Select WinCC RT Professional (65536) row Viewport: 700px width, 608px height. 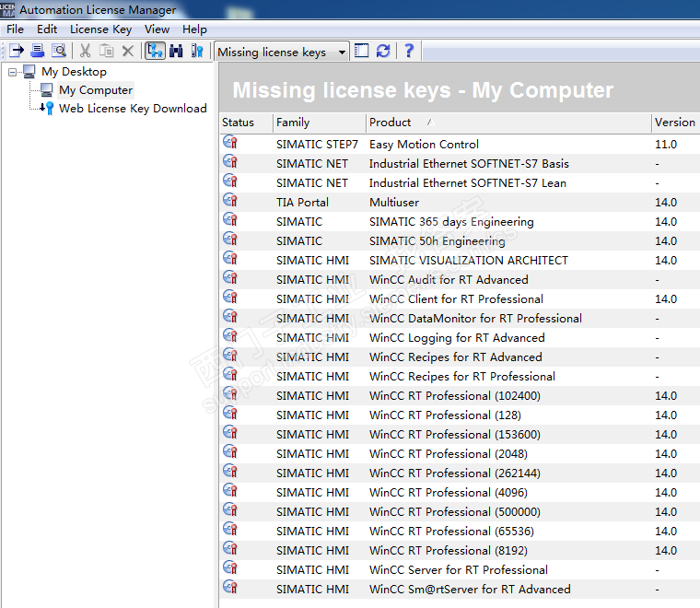click(x=451, y=532)
